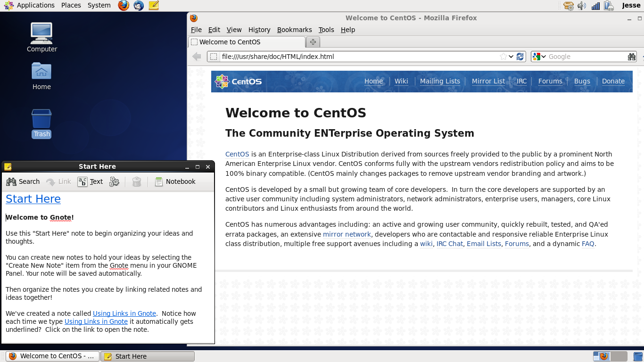This screenshot has height=362, width=644.
Task: Click the Donate link in CentOS header
Action: coord(613,81)
